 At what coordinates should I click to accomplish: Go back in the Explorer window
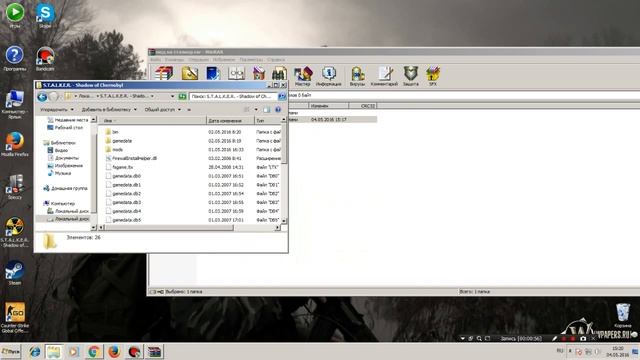(42, 97)
